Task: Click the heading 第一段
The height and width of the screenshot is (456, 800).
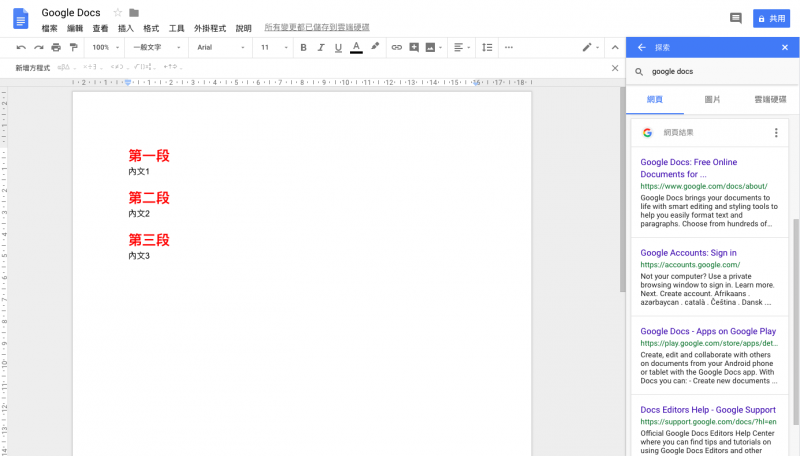Action: point(149,156)
